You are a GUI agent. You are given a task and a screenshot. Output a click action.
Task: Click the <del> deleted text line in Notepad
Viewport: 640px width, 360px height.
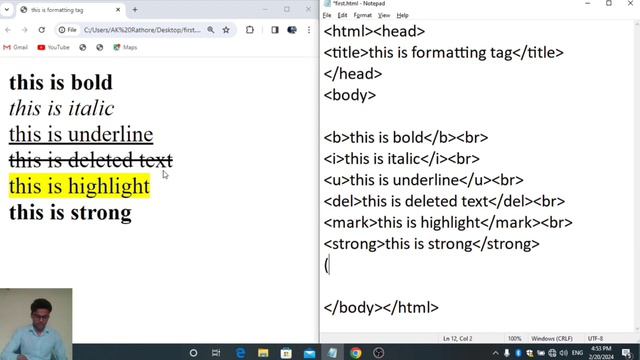pyautogui.click(x=444, y=201)
